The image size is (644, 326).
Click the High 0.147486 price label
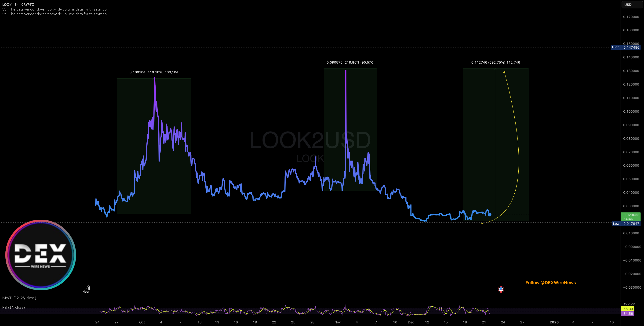[x=626, y=47]
